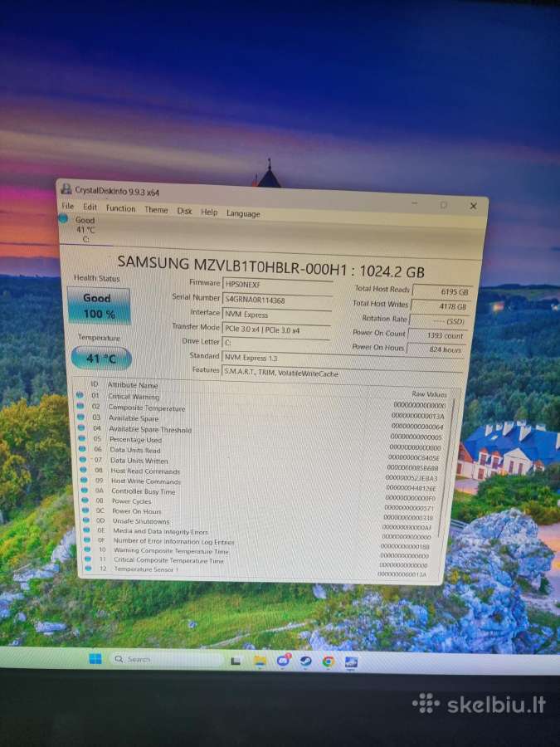560x747 pixels.
Task: Click status dot for Controller Busy Time row
Action: [85, 491]
